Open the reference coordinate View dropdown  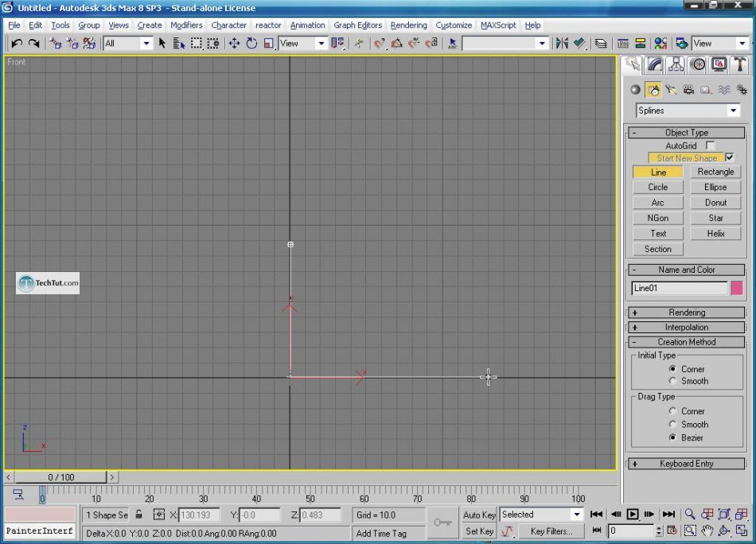302,44
